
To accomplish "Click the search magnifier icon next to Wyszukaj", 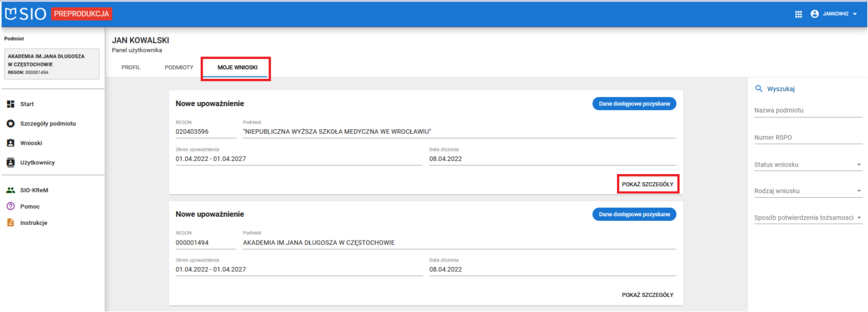I will (x=759, y=88).
